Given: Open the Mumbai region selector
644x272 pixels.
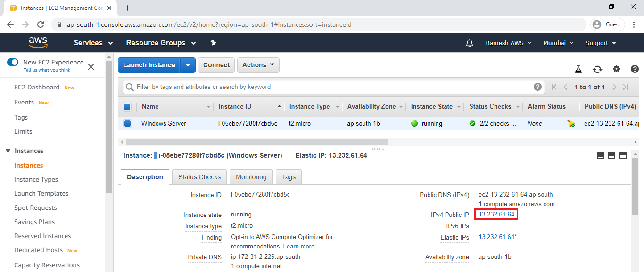Looking at the screenshot, I should 559,43.
